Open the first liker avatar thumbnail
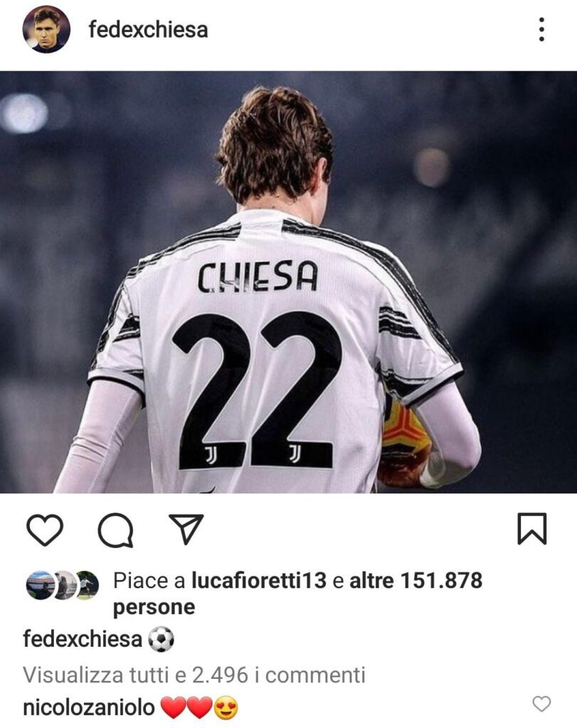 [x=40, y=585]
